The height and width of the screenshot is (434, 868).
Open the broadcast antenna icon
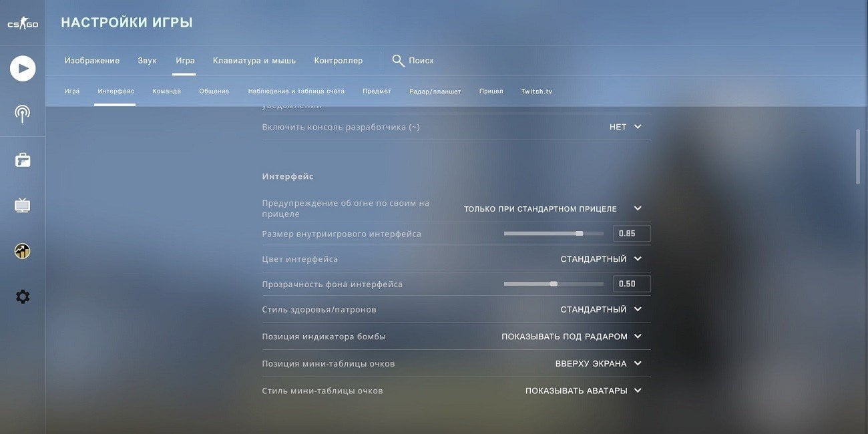23,114
